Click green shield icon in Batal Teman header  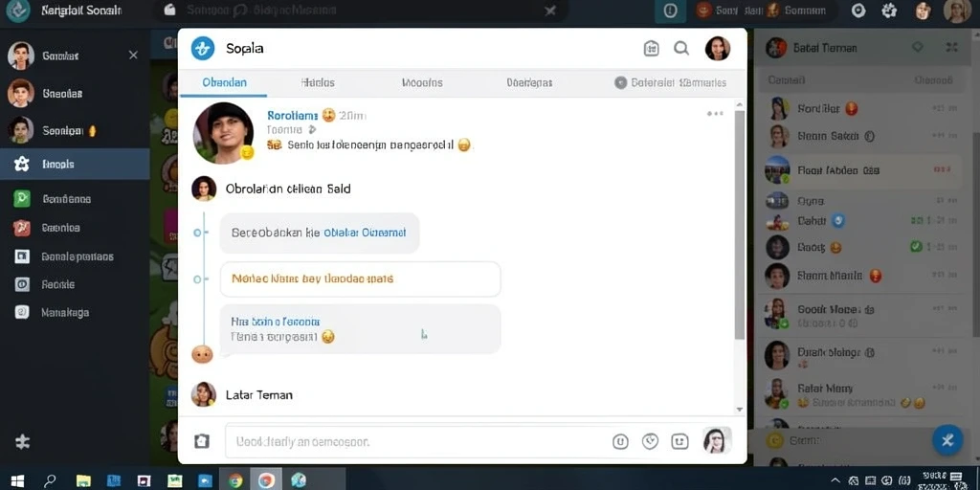click(x=918, y=47)
